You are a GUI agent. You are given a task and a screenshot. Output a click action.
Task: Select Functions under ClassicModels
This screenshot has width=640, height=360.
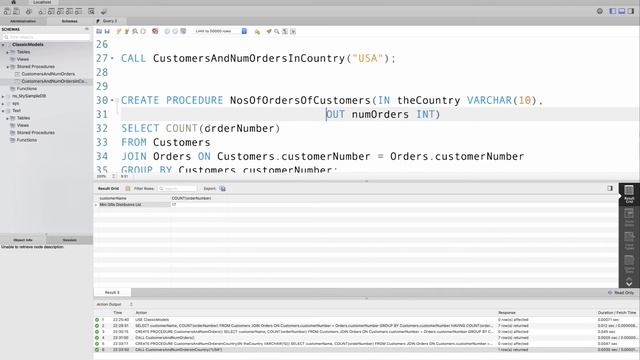(27, 89)
